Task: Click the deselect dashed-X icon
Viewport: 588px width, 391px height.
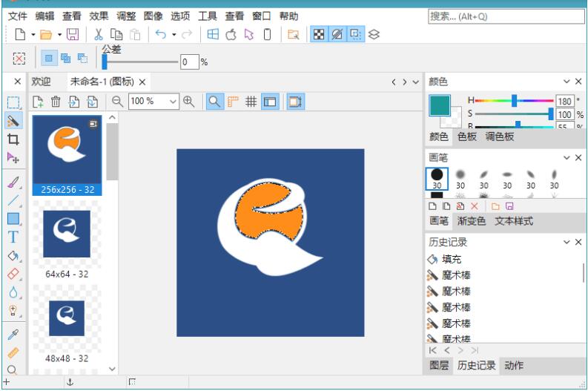Action: tap(19, 59)
